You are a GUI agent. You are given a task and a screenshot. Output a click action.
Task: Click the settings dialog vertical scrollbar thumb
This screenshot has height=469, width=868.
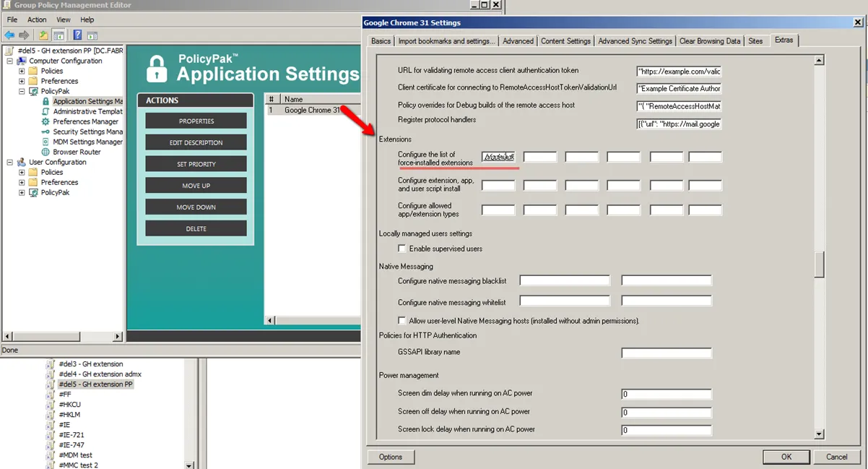(819, 264)
